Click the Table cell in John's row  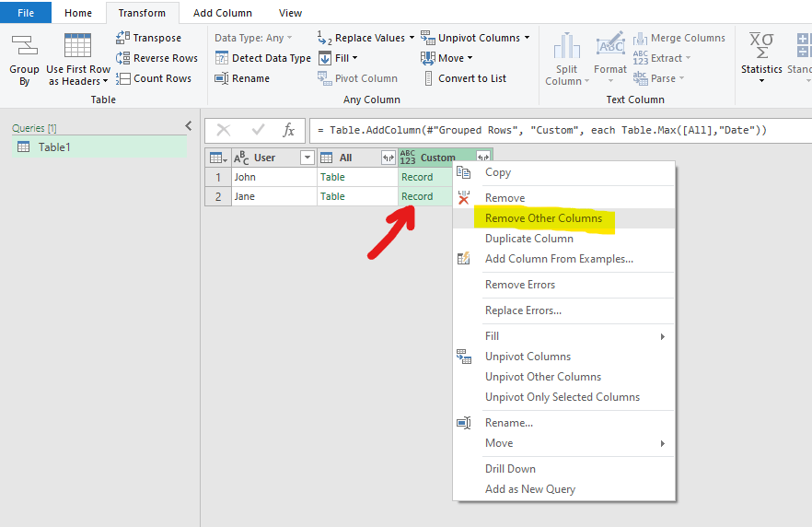(357, 177)
